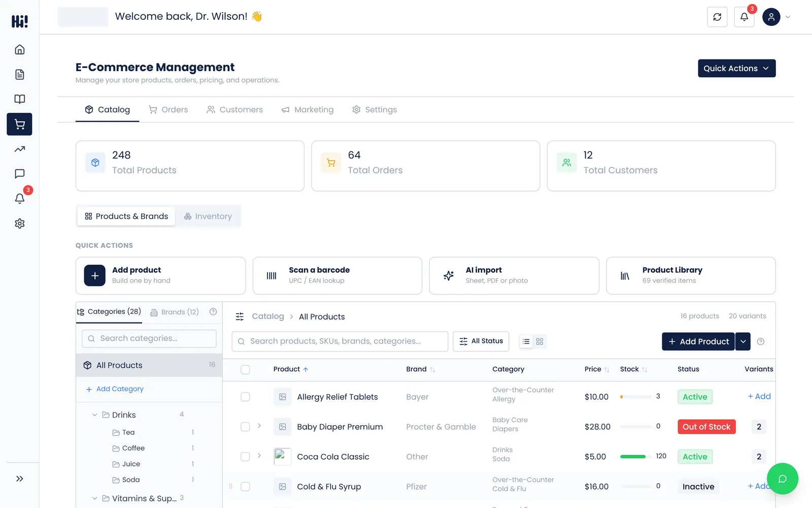
Task: Toggle the filter sliders icon near Catalog
Action: click(240, 316)
